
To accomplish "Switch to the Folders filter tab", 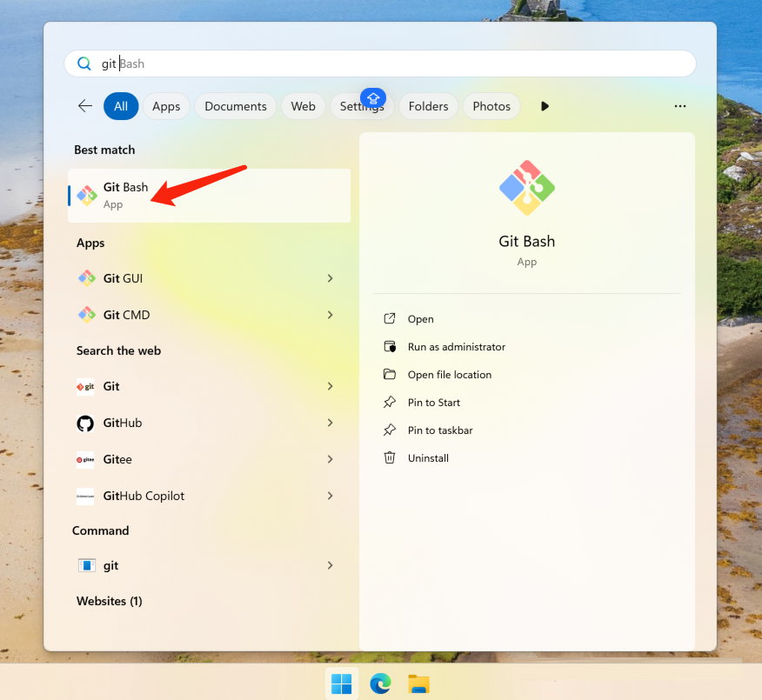I will click(429, 106).
